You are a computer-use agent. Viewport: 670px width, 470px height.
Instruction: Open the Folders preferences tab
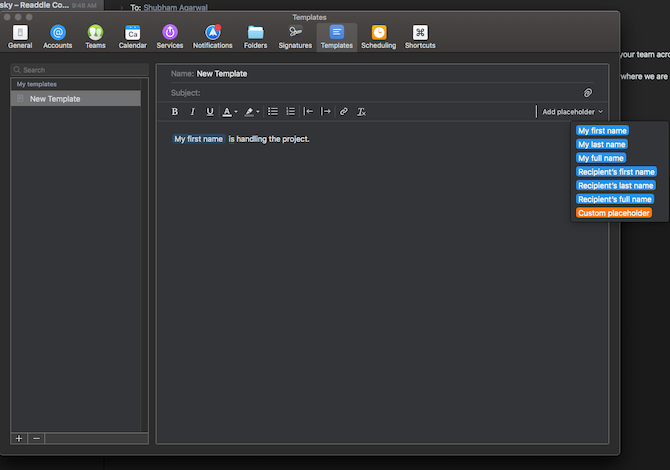click(256, 37)
